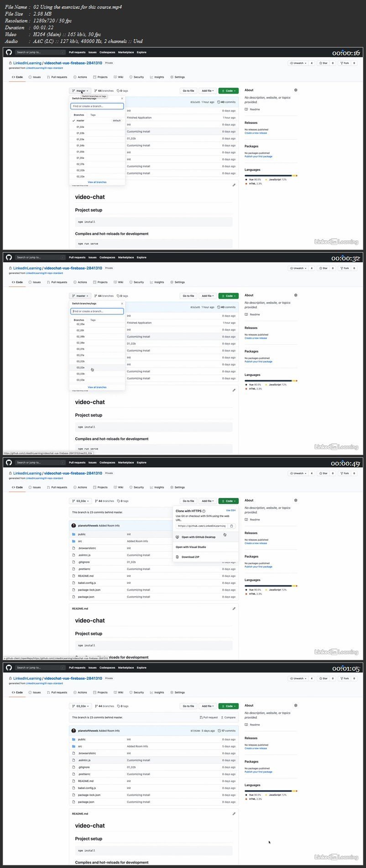The image size is (366, 868).
Task: Open the public folder in the 00:00:49 frame
Action: [82, 534]
